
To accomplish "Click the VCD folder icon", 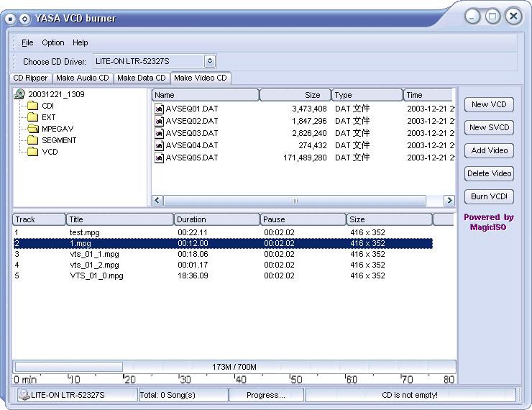I will [x=32, y=152].
